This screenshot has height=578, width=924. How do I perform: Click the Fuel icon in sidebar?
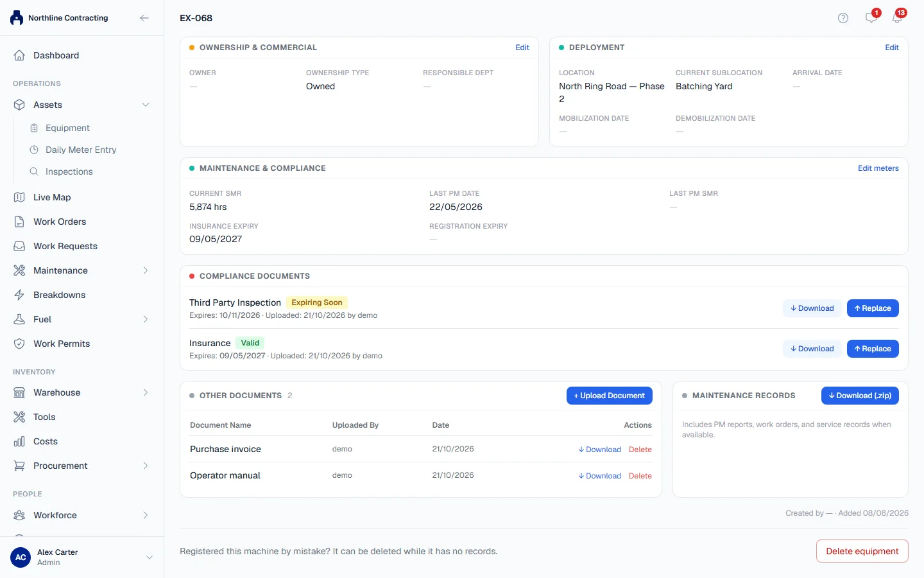click(19, 319)
